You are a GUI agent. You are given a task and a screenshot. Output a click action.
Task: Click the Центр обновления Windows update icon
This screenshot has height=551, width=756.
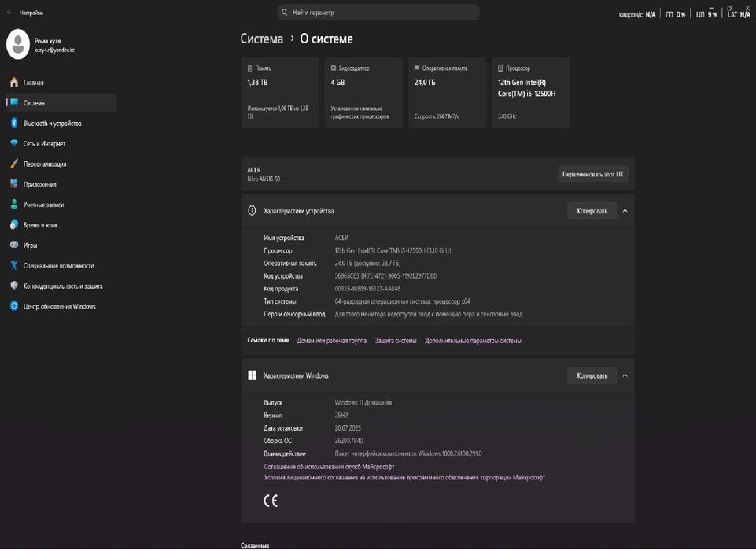14,306
